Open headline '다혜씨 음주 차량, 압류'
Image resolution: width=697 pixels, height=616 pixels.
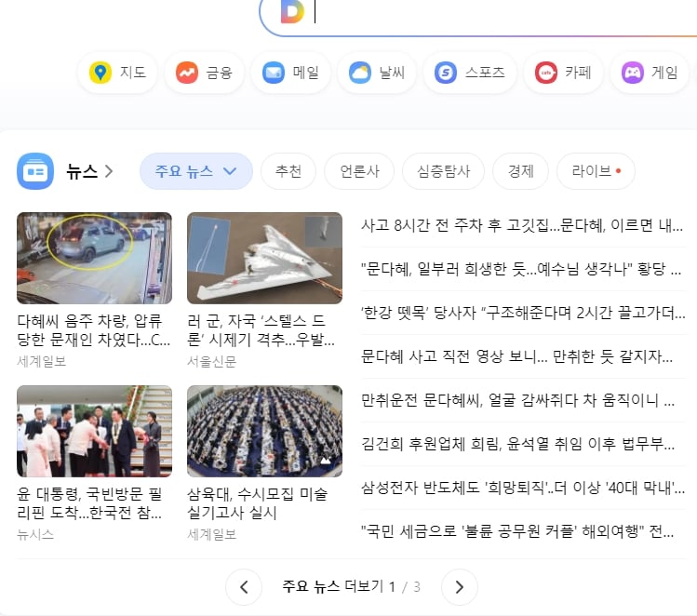(94, 330)
